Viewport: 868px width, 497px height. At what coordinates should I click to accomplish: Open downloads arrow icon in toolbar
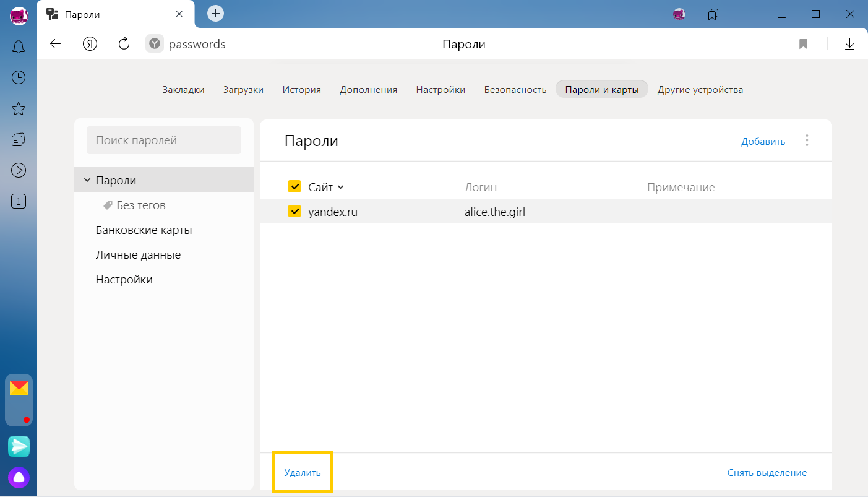point(849,44)
